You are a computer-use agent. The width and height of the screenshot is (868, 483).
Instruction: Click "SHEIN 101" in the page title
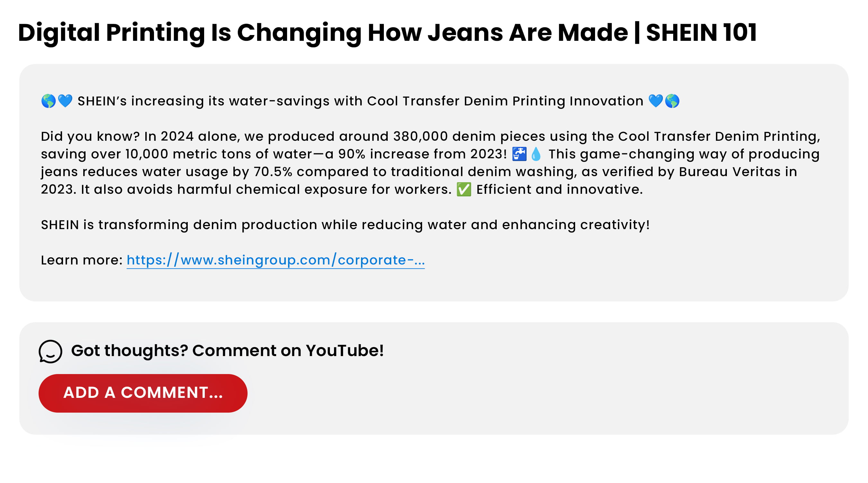701,33
